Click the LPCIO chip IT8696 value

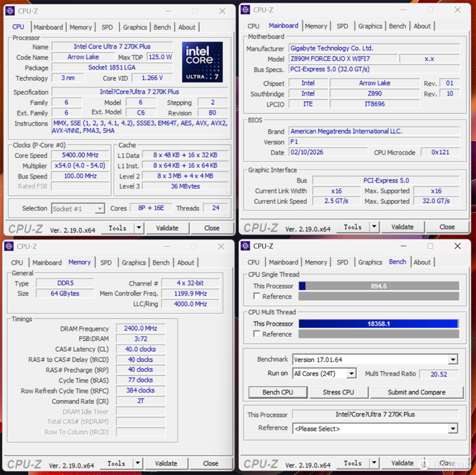[375, 104]
